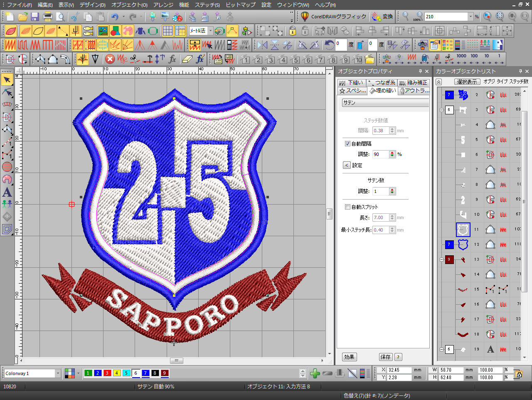Click the two fish duplicate icon
Image resolution: width=532 pixels, height=400 pixels.
click(88, 31)
